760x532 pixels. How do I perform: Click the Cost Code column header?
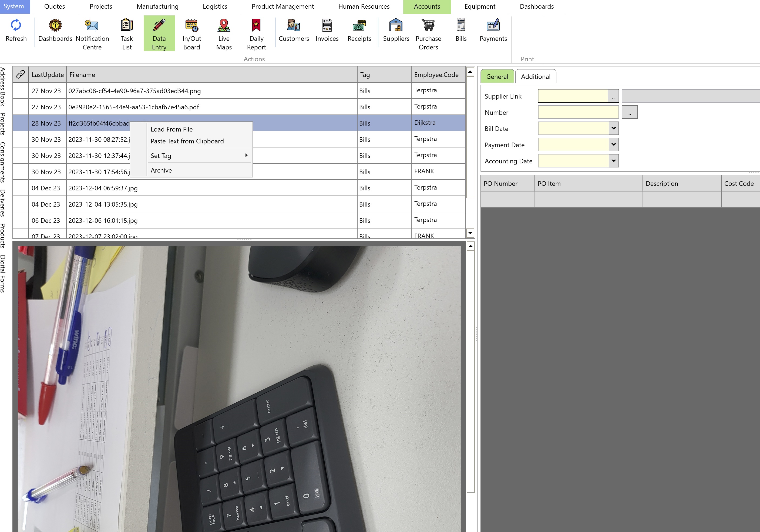(741, 183)
